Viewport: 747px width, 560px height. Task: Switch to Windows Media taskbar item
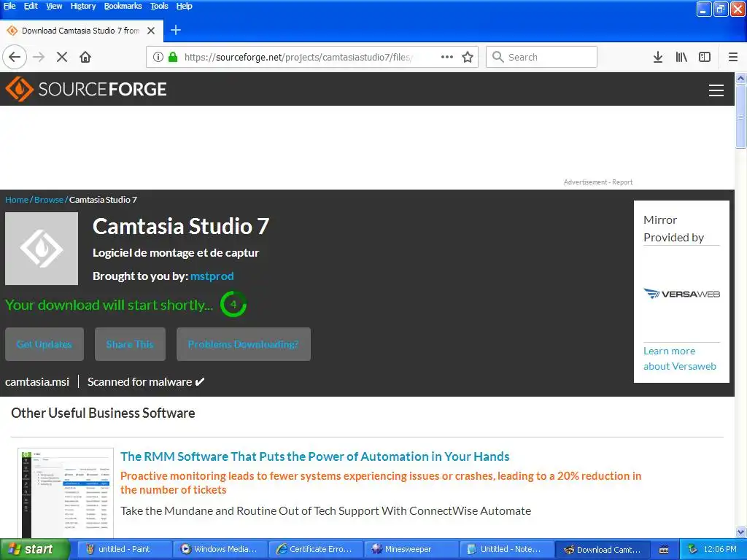coord(220,550)
